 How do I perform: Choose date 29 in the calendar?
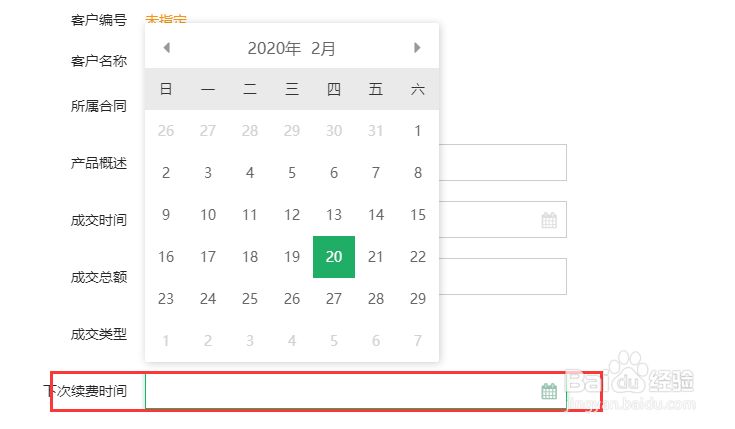pyautogui.click(x=418, y=299)
